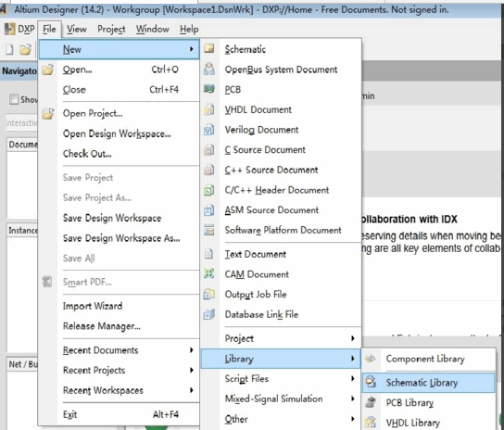Screen dimensions: 504x430
Task: Click the Schematic document icon
Action: tap(209, 49)
